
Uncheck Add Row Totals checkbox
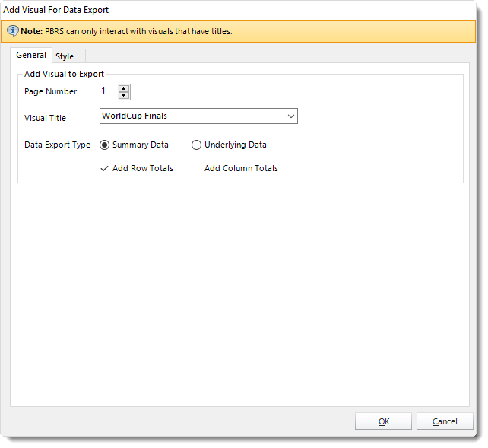105,168
